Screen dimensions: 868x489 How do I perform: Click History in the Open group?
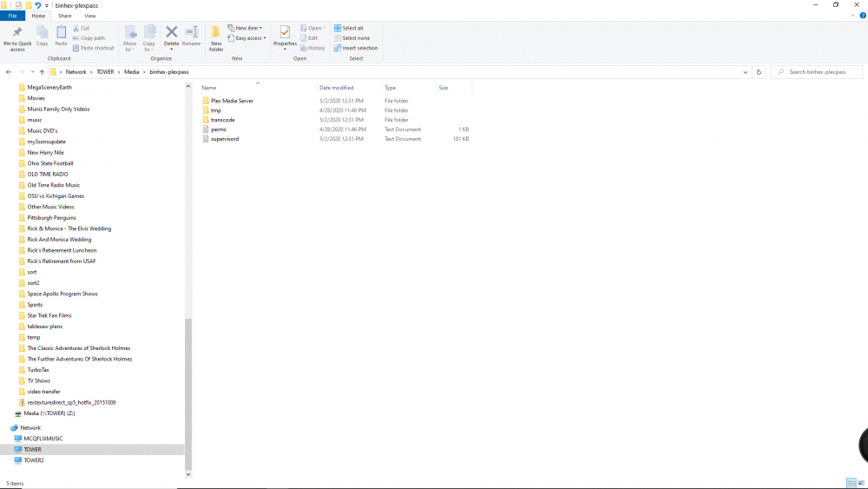[312, 48]
